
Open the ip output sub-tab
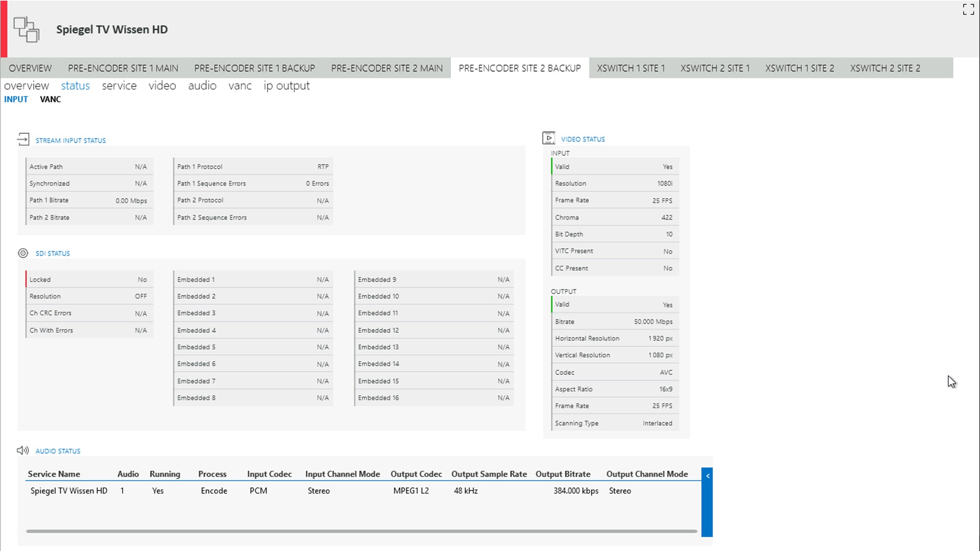pyautogui.click(x=286, y=86)
